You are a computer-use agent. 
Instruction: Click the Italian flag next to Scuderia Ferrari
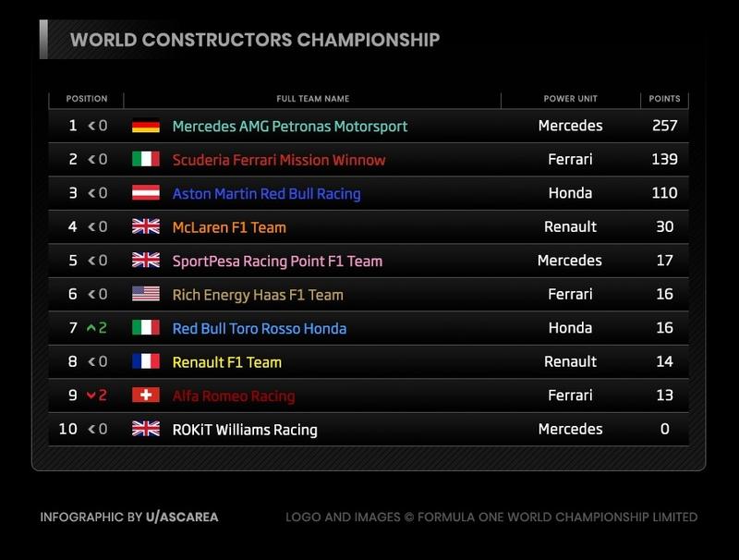pyautogui.click(x=145, y=160)
